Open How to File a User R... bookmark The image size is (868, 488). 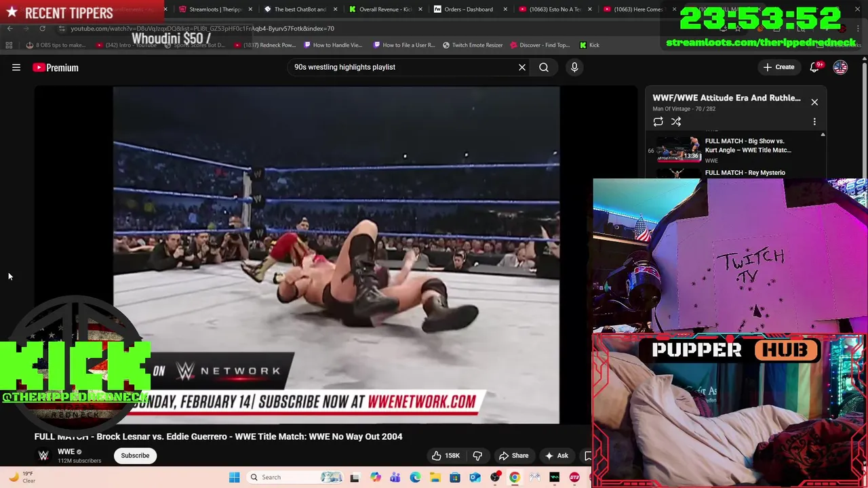point(404,45)
